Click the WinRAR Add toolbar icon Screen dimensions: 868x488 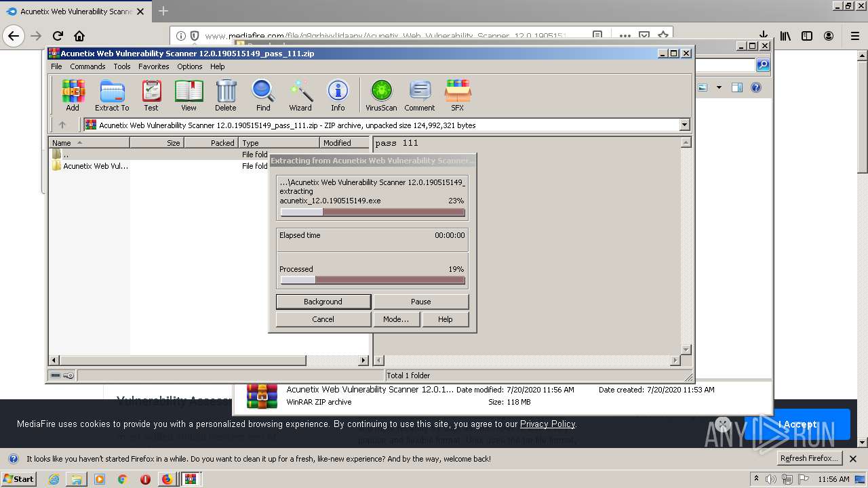coord(73,95)
